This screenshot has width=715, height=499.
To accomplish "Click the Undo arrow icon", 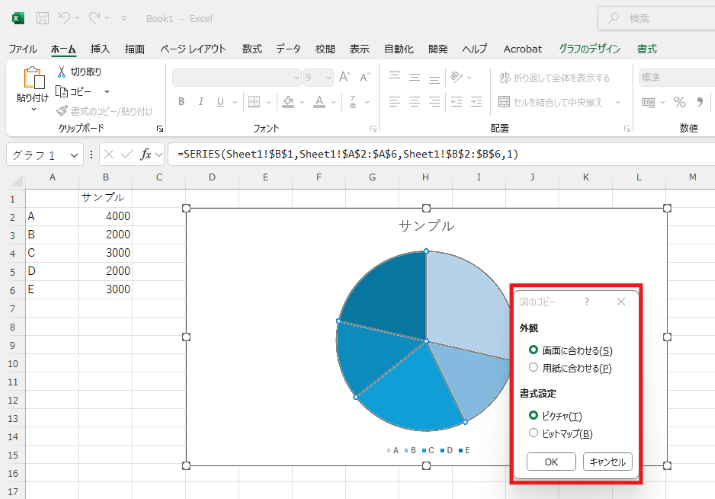I will [64, 18].
